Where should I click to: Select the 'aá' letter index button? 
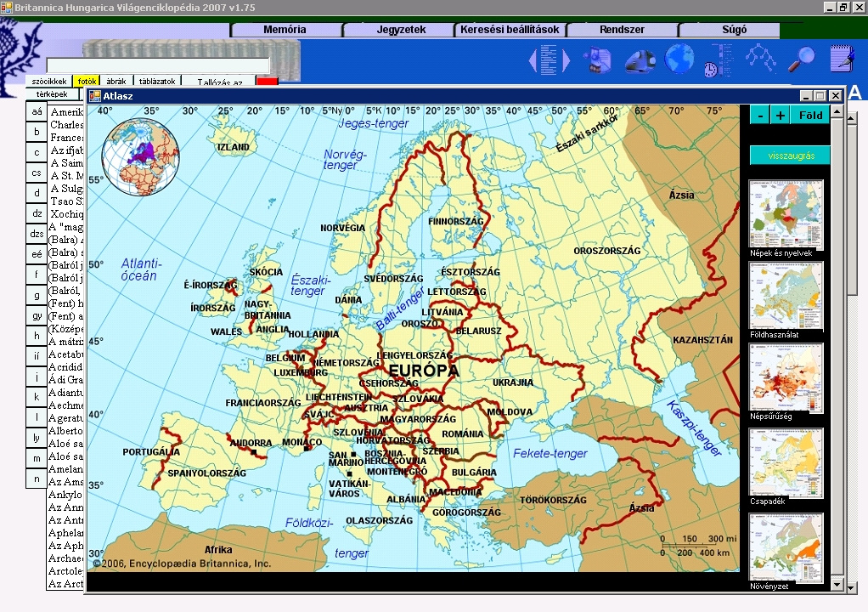click(37, 112)
